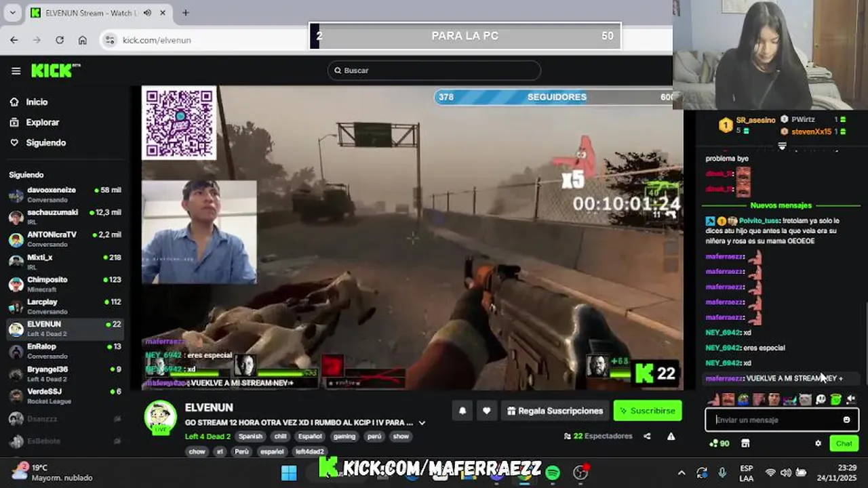The width and height of the screenshot is (868, 488).
Task: Open a new browser tab
Action: (185, 12)
